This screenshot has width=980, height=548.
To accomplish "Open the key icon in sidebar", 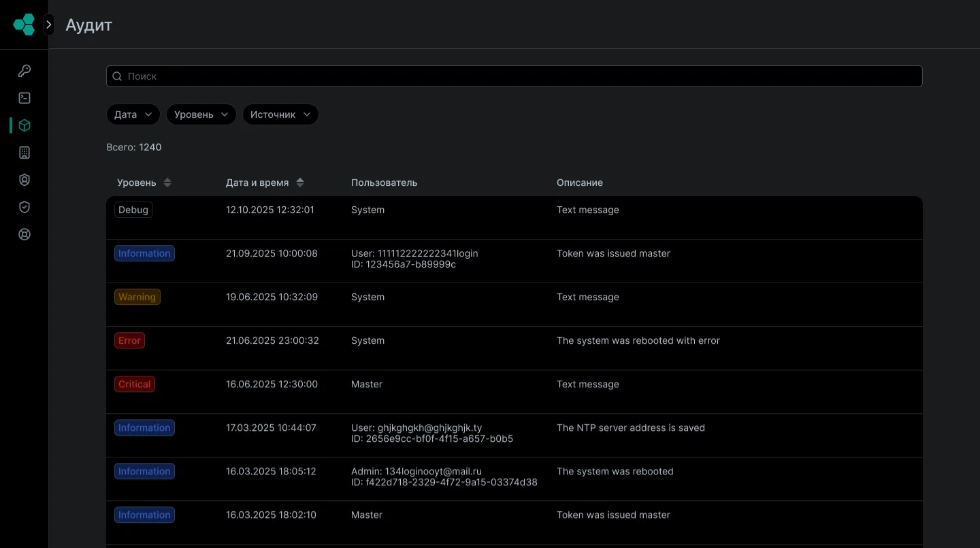I will click(x=24, y=71).
